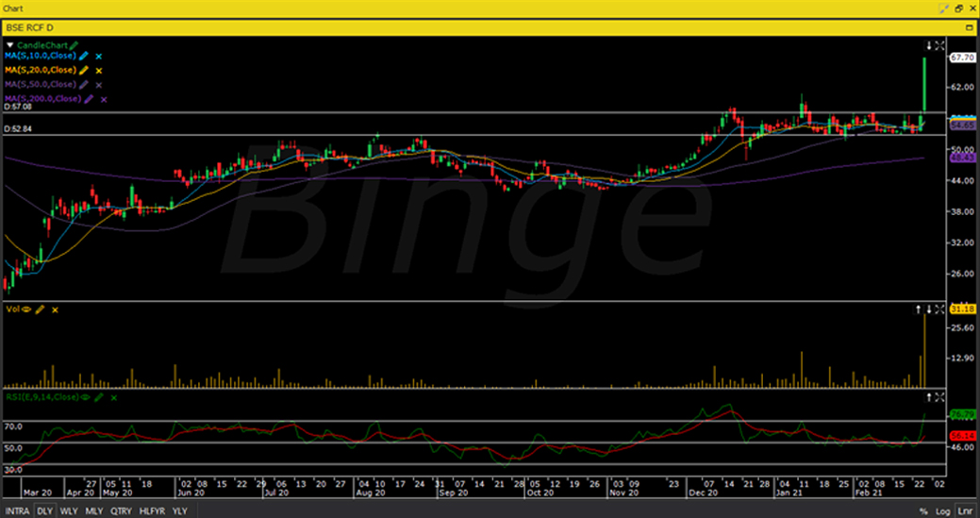Click the 76.79 RSI value marker
Image resolution: width=980 pixels, height=518 pixels.
point(963,415)
